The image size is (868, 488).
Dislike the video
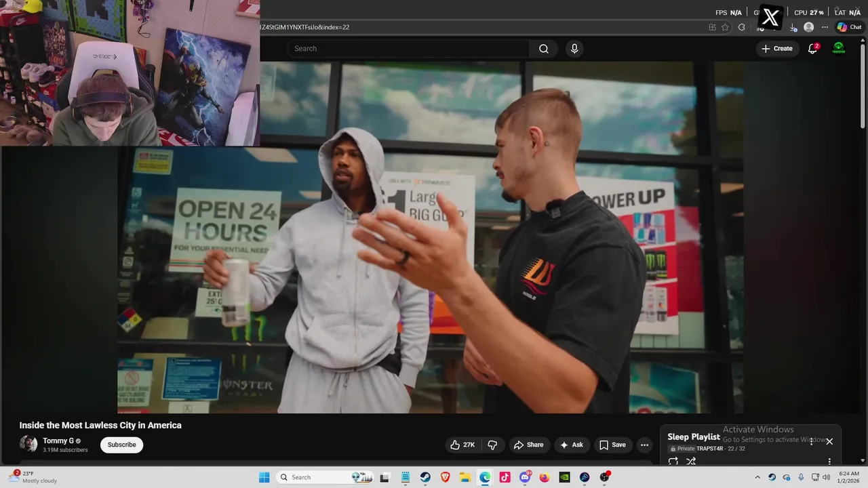[493, 445]
